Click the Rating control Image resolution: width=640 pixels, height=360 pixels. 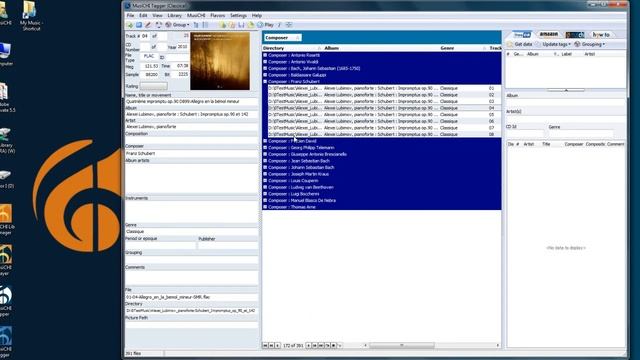(153, 86)
